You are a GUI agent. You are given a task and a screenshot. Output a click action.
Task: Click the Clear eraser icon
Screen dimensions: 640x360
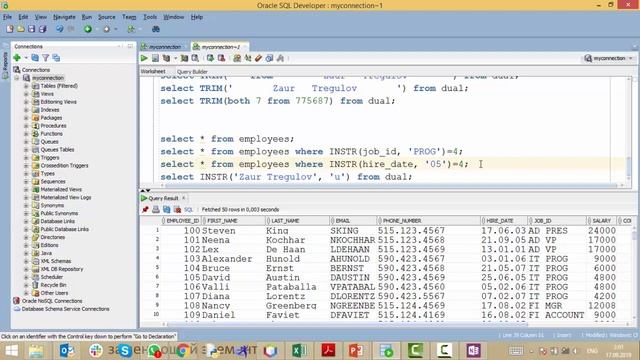coord(258,58)
